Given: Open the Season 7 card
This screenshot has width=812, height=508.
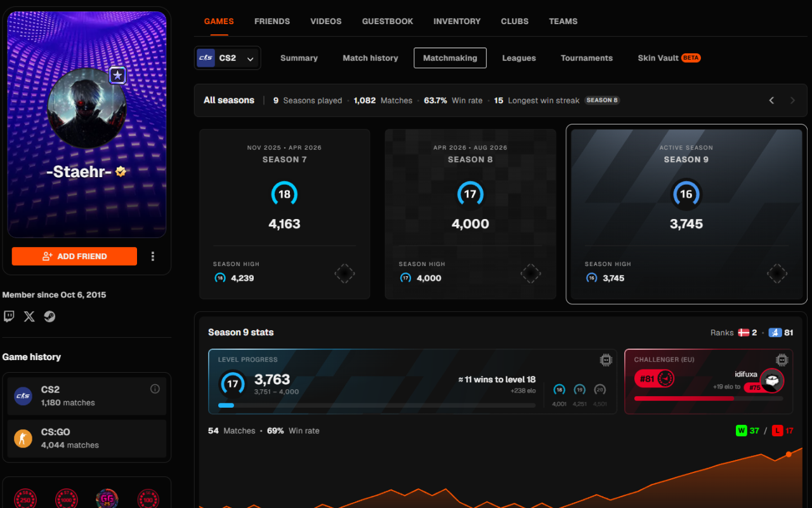Looking at the screenshot, I should point(285,214).
